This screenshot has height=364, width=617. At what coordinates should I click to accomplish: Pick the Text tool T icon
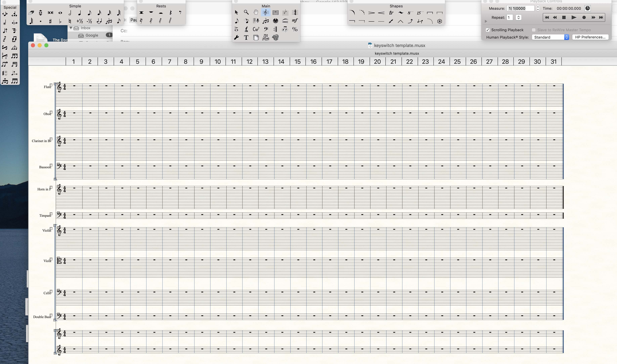pos(246,38)
